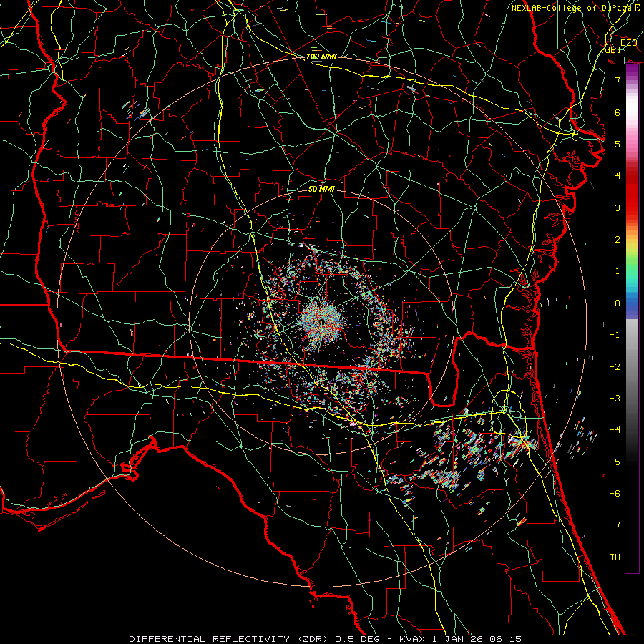Click the "-3" value on the color scale
The height and width of the screenshot is (644, 644).
(x=615, y=399)
